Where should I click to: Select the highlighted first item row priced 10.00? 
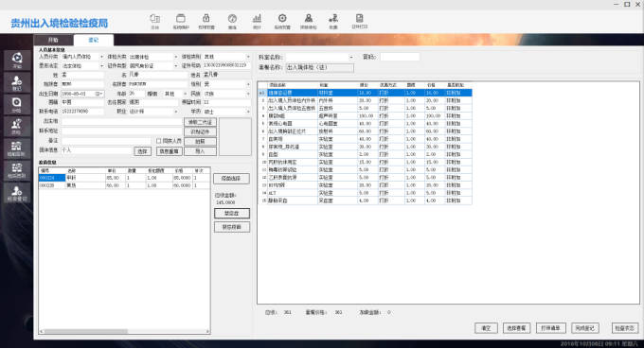pos(366,93)
